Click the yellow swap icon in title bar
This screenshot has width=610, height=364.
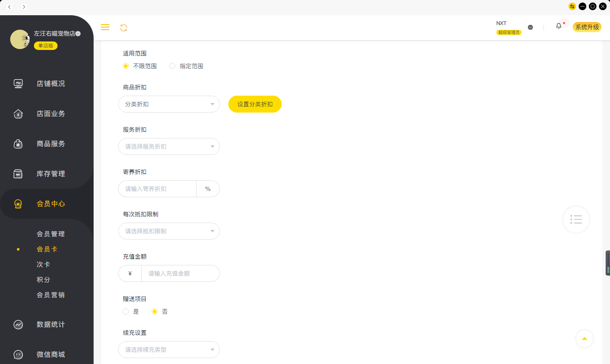pyautogui.click(x=572, y=6)
